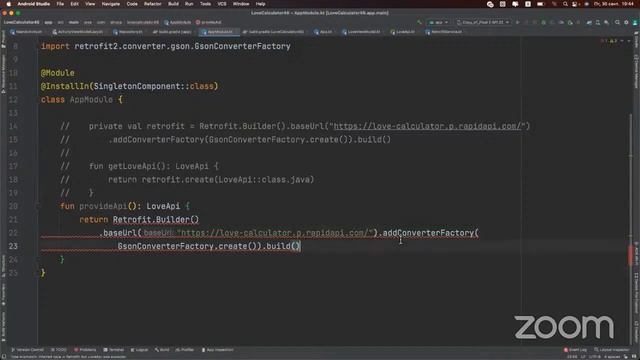The image size is (640, 360).
Task: Open the Logcat tool window
Action: tap(139, 350)
